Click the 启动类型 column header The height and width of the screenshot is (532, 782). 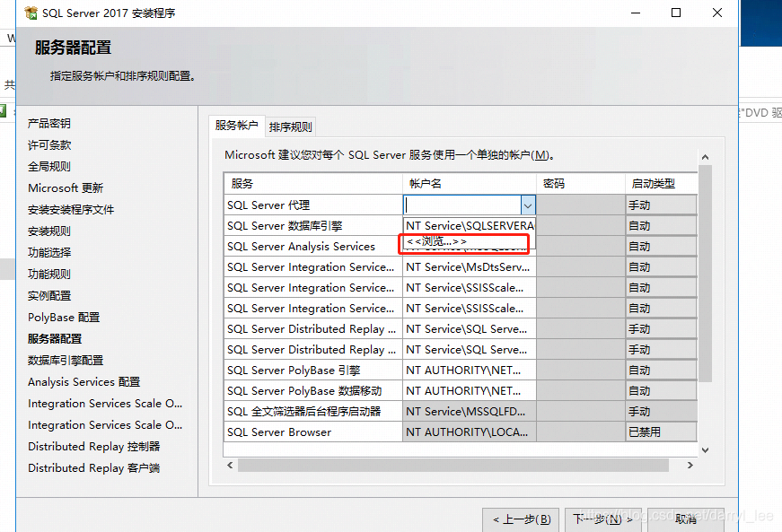pos(662,183)
